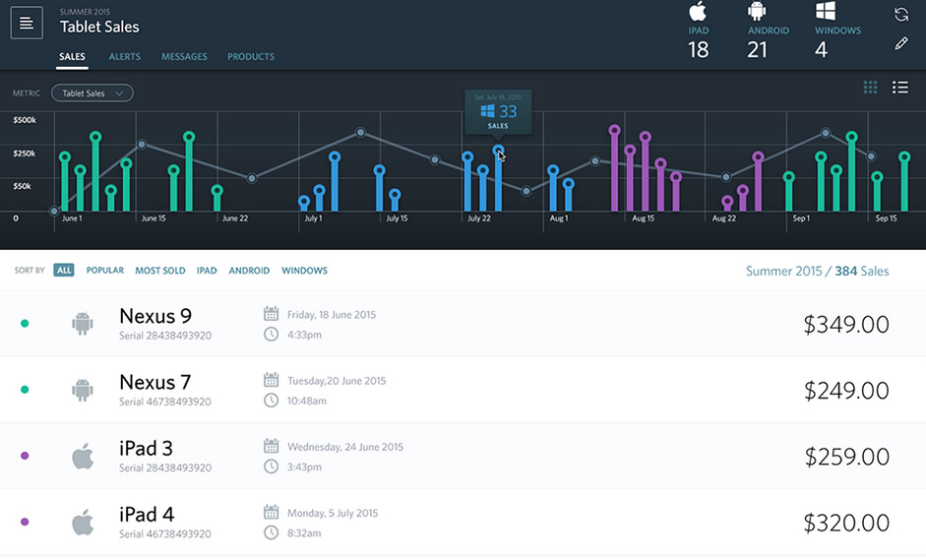The height and width of the screenshot is (560, 926).
Task: Select the Android counter icon
Action: 757,11
